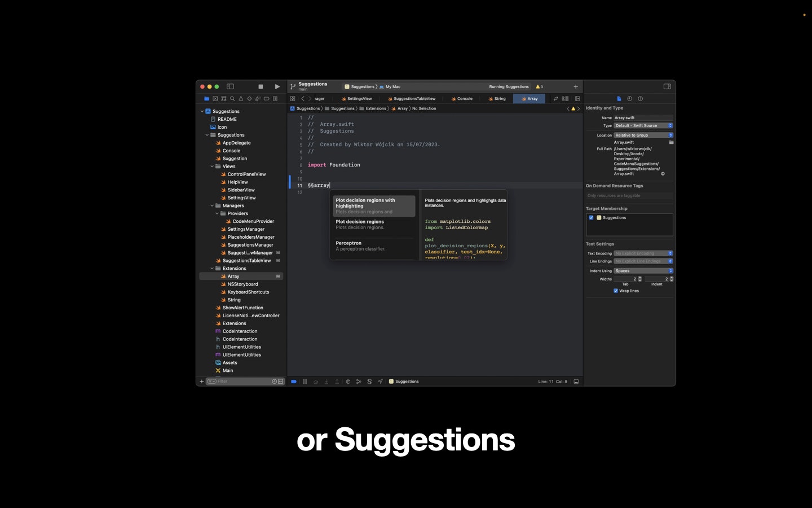This screenshot has width=812, height=508.
Task: Collapse the Suggestions project root
Action: pos(202,111)
